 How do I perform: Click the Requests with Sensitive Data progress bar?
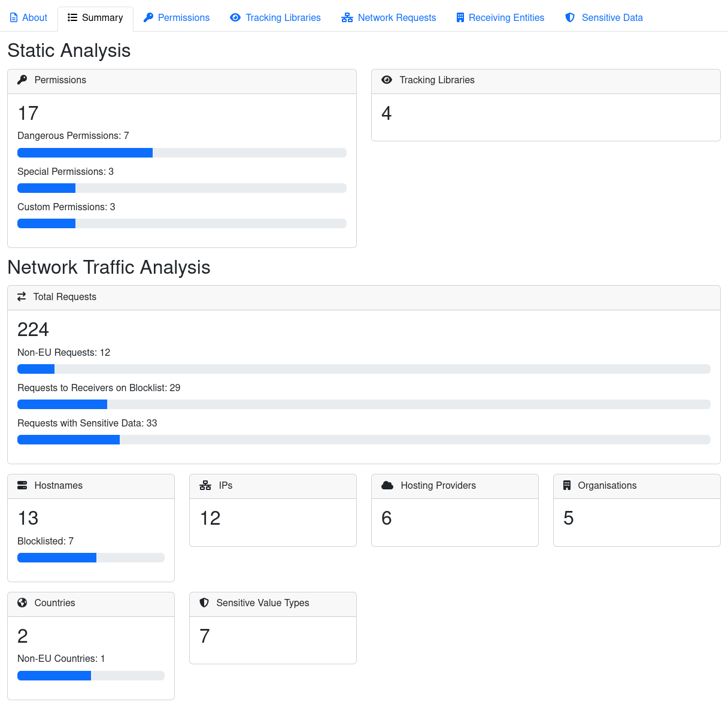pyautogui.click(x=364, y=440)
